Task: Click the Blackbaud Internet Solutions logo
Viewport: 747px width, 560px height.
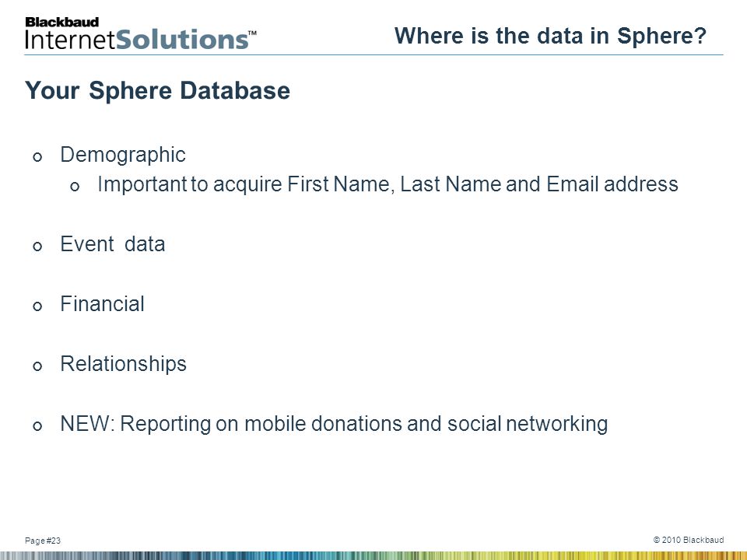Action: [x=141, y=33]
